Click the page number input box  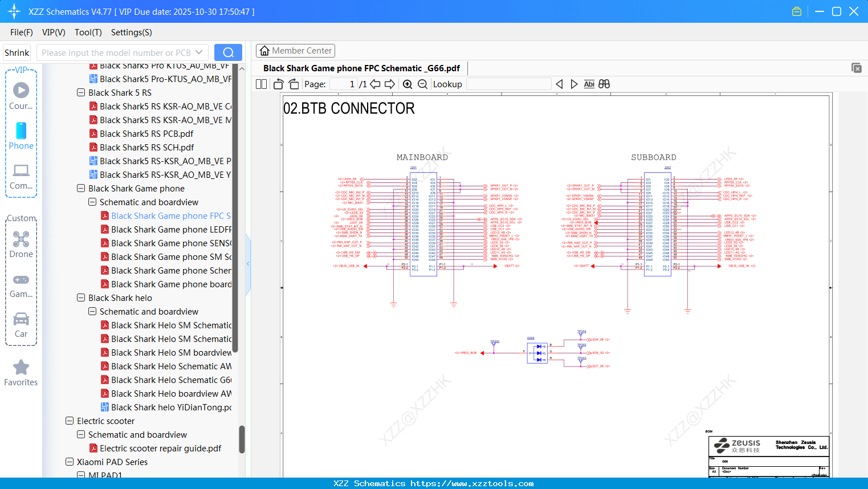tap(343, 84)
